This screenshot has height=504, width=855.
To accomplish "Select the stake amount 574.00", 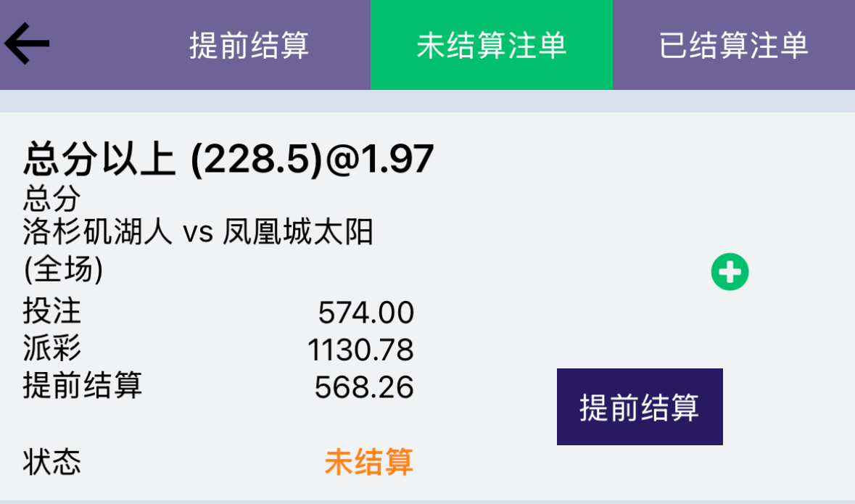I will point(366,313).
